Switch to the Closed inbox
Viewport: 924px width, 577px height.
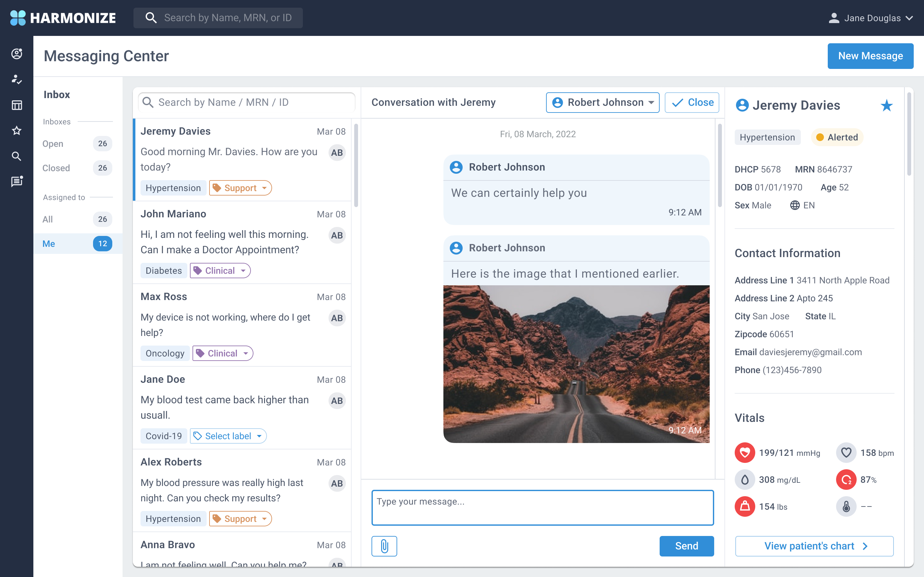(56, 168)
